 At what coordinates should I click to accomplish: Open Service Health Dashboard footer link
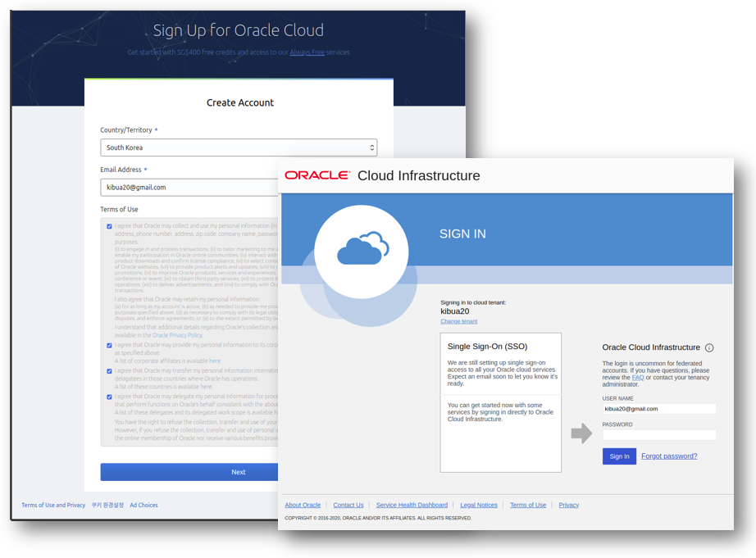coord(412,505)
